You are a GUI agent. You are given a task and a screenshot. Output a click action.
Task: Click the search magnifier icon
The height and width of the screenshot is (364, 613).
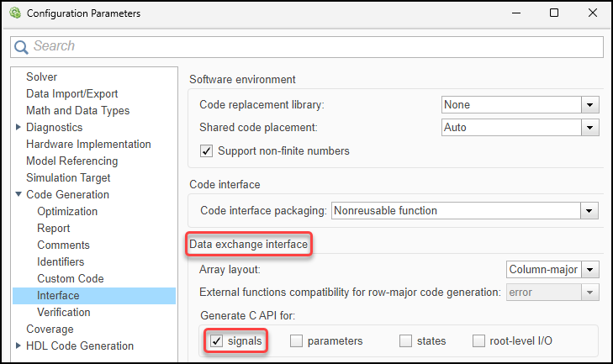click(22, 46)
